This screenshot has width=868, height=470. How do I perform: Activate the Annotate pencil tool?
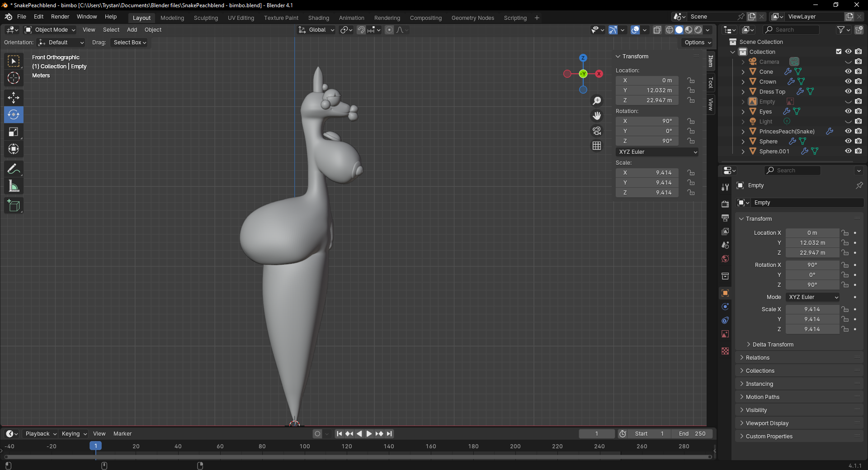[14, 169]
